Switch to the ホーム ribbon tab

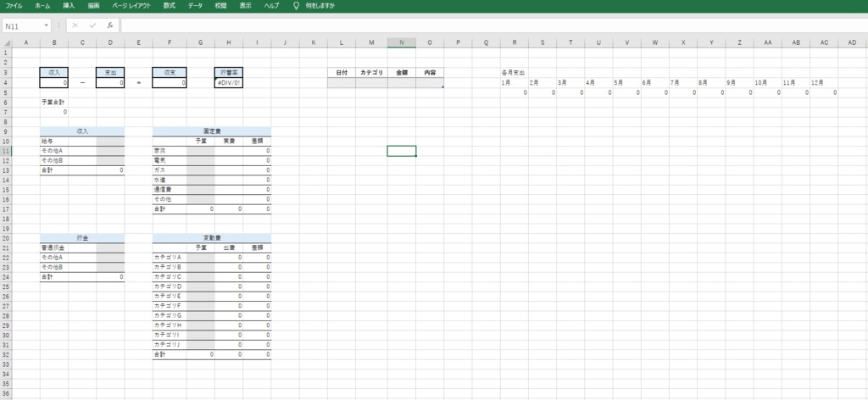[x=42, y=6]
